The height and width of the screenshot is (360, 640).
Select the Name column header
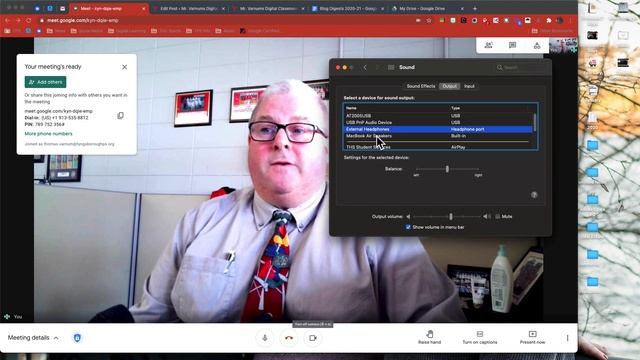[x=351, y=108]
